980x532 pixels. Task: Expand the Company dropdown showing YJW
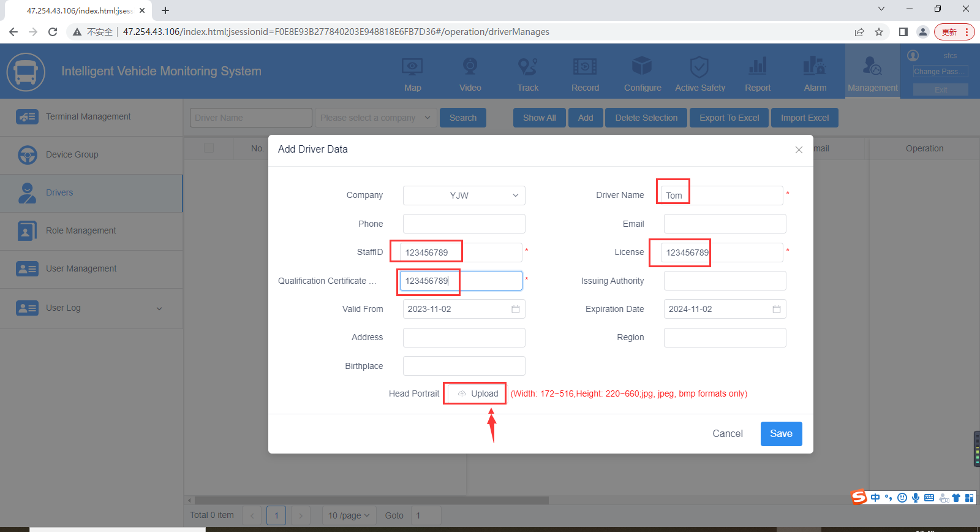pyautogui.click(x=464, y=196)
